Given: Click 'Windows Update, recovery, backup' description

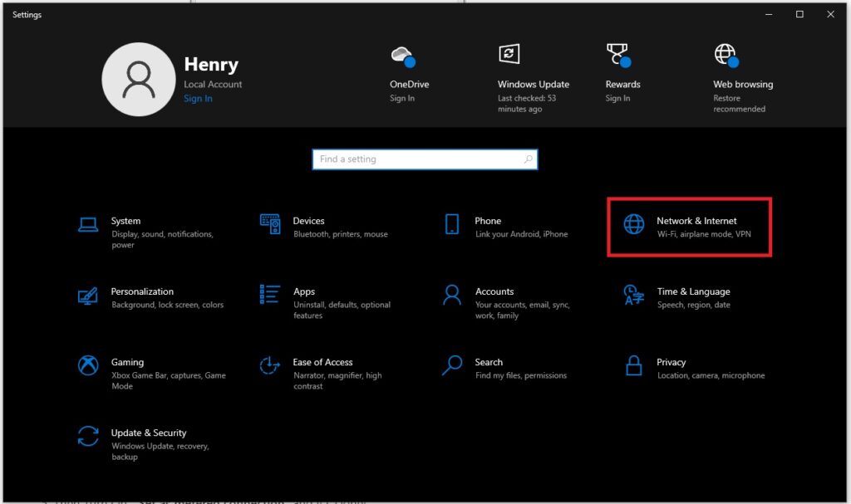Looking at the screenshot, I should 160,451.
